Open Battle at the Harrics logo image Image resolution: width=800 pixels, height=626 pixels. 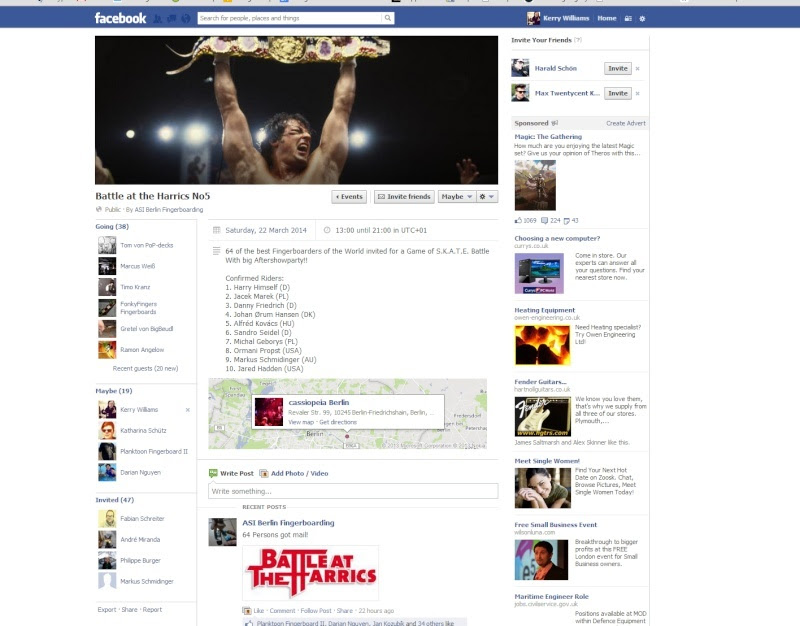click(x=311, y=573)
